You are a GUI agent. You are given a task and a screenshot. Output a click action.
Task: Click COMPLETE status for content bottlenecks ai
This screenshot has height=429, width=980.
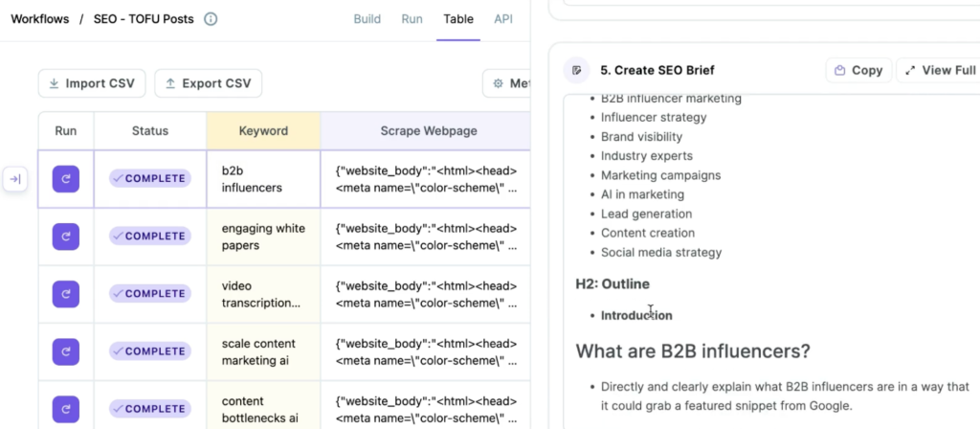click(x=150, y=409)
